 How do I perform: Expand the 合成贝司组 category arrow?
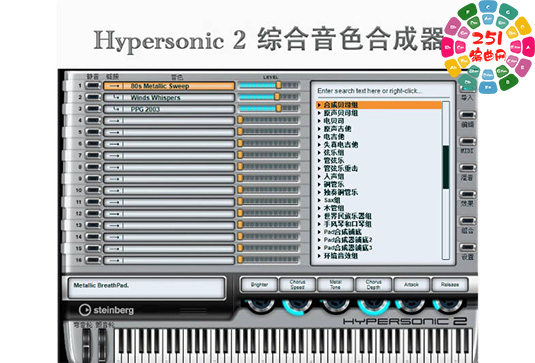(x=319, y=105)
